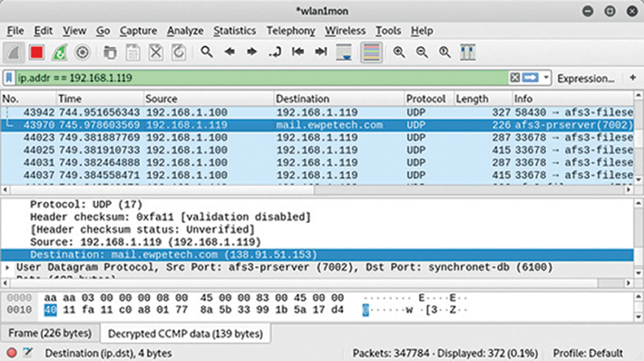
Task: Sort by the Time column header
Action: click(x=100, y=99)
